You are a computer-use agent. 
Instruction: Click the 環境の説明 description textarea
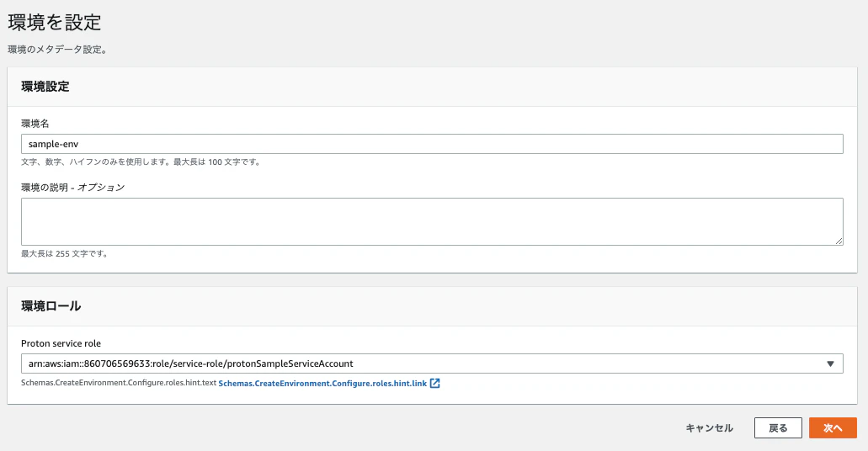[x=432, y=221]
